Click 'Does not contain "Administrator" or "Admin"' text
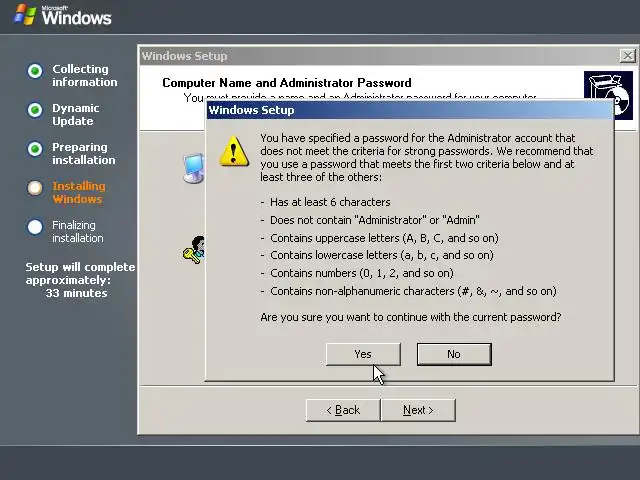Viewport: 640px width, 480px height. [x=375, y=220]
